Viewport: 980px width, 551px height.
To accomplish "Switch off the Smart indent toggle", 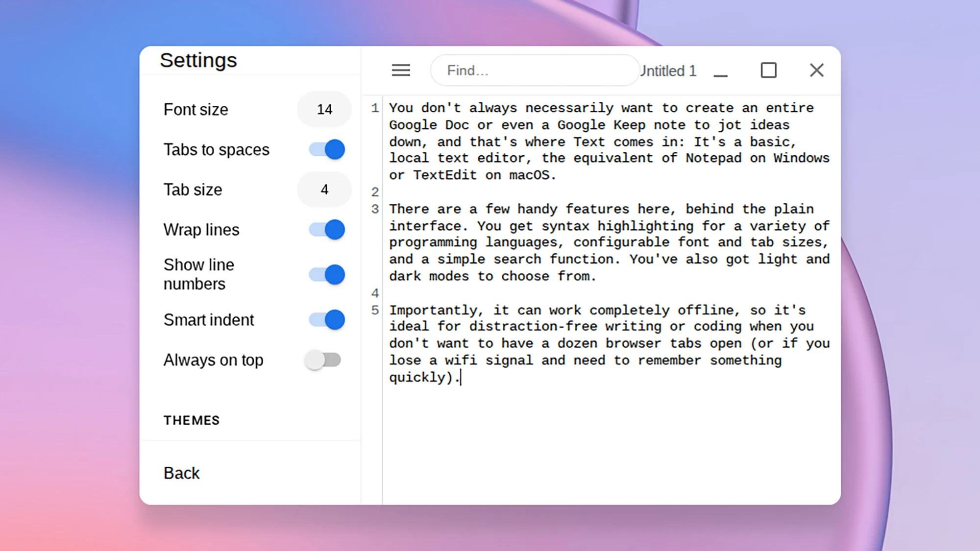I will 326,320.
